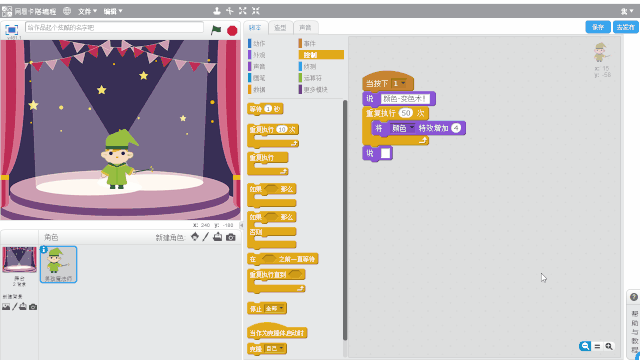Click the green flag to run project
Image resolution: width=640 pixels, height=360 pixels.
(x=216, y=30)
